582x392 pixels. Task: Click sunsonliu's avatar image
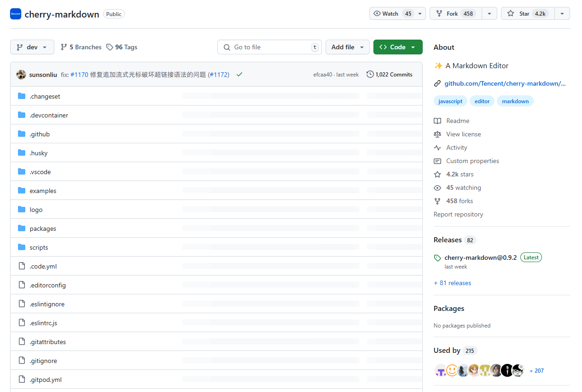click(21, 74)
